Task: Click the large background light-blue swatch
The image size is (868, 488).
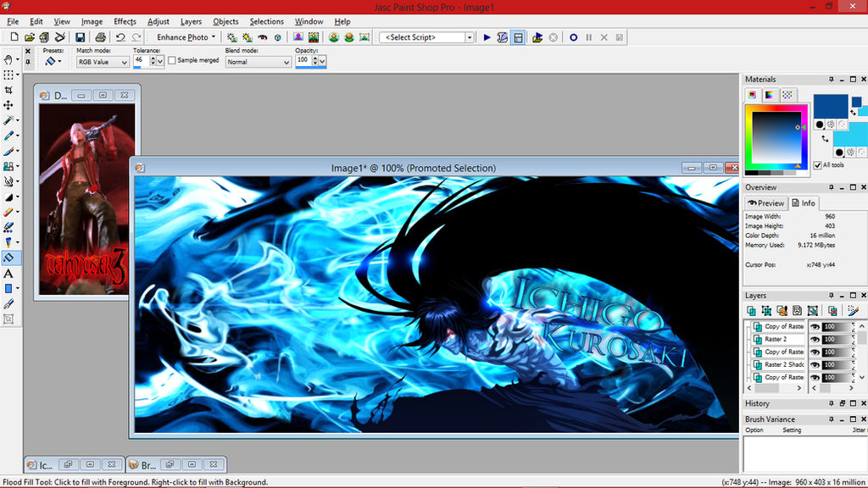Action: tap(851, 135)
